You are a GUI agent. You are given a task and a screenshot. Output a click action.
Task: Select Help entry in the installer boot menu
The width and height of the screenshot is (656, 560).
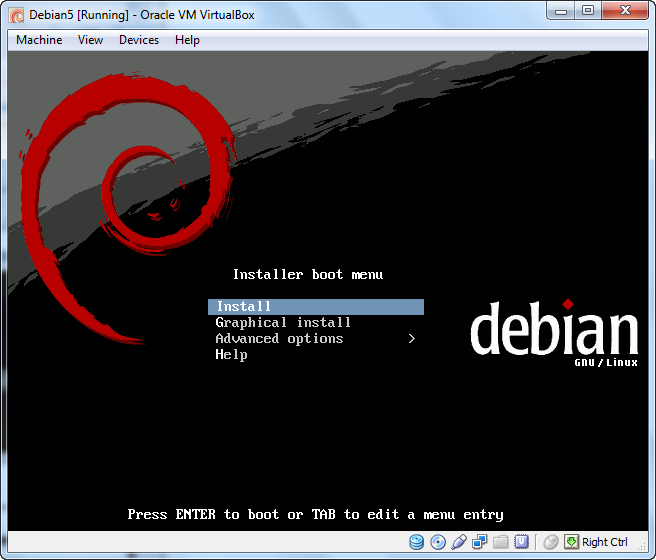(231, 355)
